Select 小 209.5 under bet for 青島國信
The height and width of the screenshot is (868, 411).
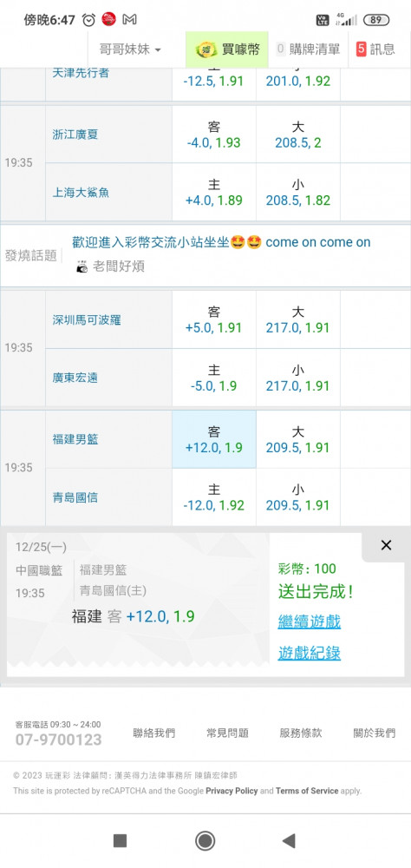298,497
